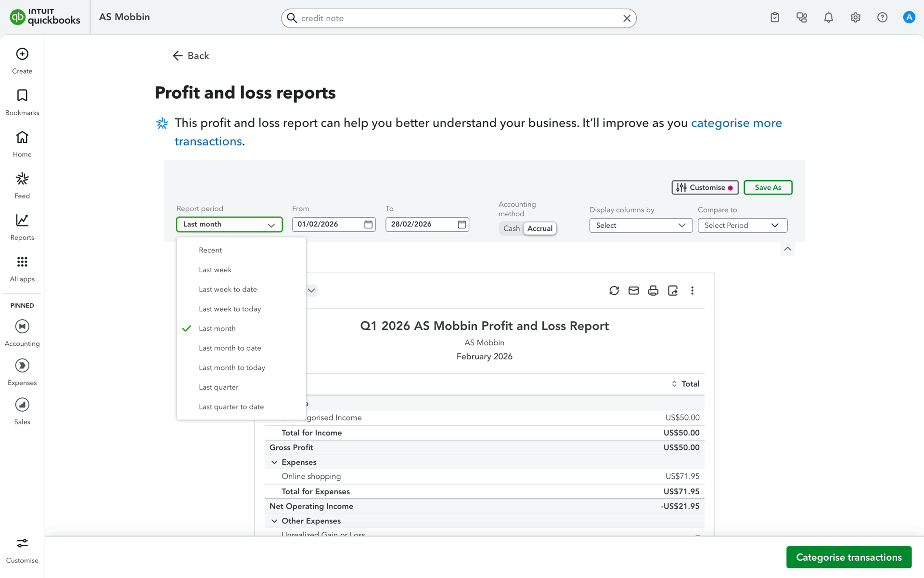The image size is (924, 578).
Task: Click Gross Profit US$50.00 value
Action: 681,447
